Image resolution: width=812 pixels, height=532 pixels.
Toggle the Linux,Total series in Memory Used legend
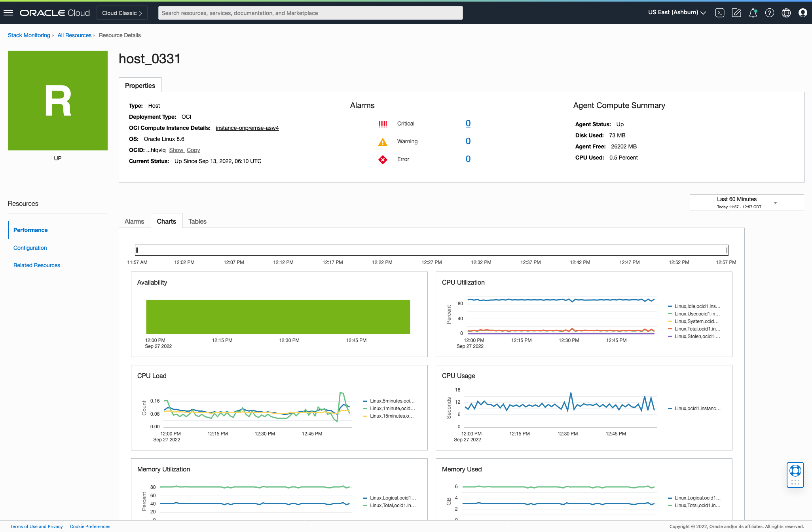click(697, 505)
